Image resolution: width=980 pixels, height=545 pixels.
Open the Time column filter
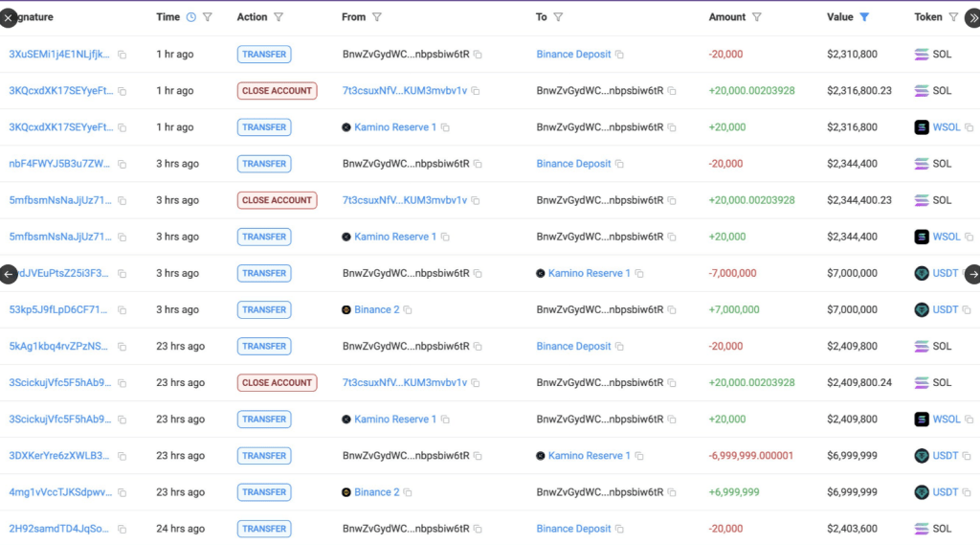tap(208, 17)
